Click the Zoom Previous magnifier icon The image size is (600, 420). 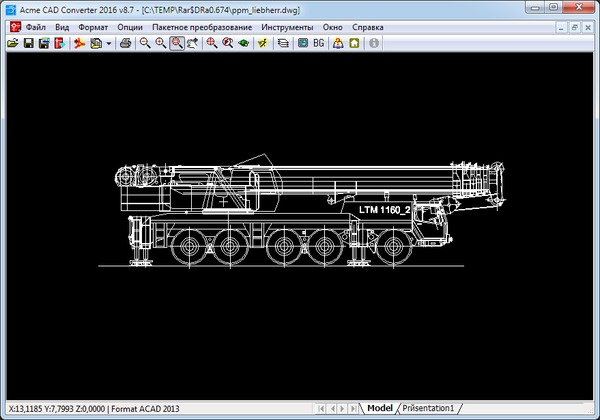pos(228,43)
